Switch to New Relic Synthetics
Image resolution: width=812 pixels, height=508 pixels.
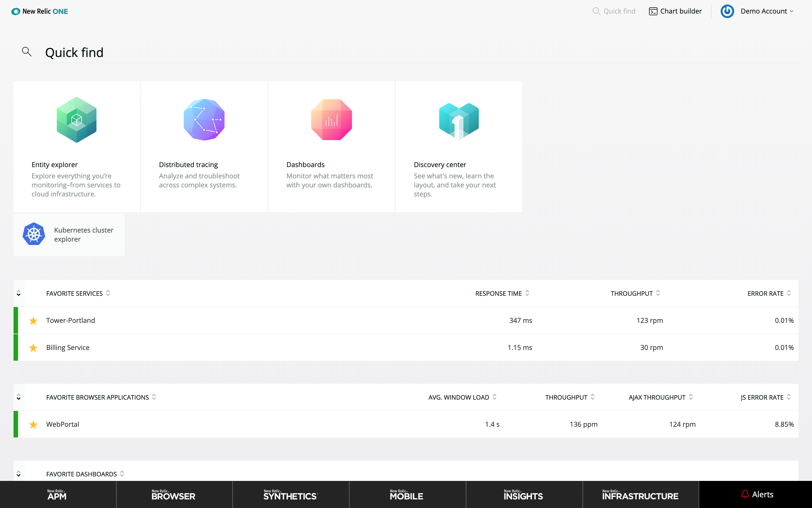click(291, 494)
